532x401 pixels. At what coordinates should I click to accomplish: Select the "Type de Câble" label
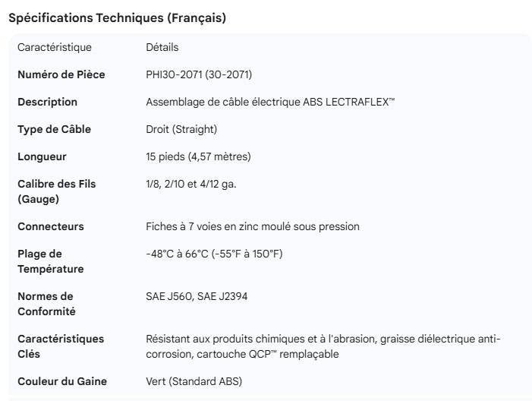54,129
